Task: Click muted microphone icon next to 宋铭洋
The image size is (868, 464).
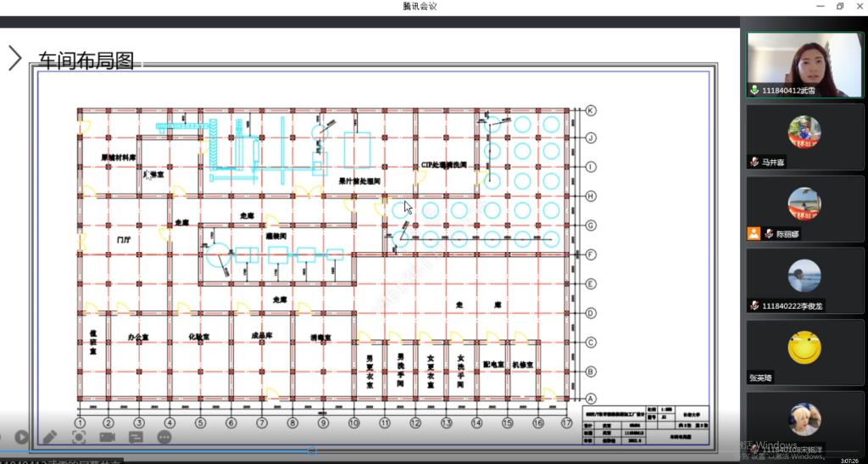Action: click(754, 448)
